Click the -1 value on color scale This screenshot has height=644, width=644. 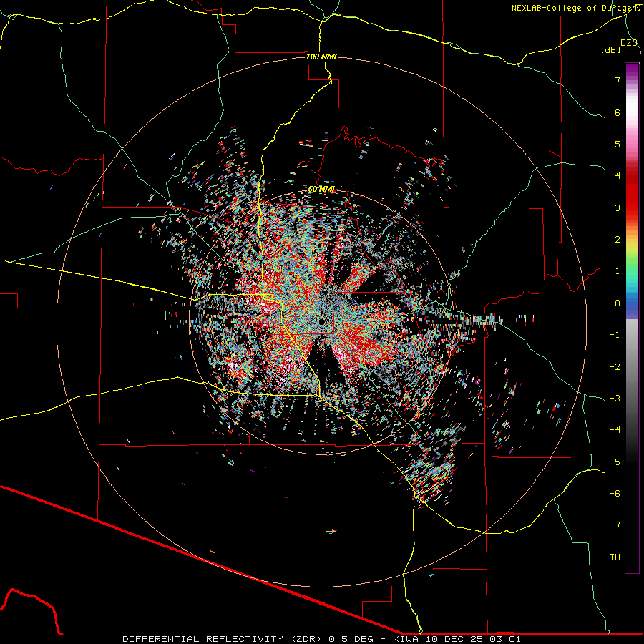click(615, 335)
